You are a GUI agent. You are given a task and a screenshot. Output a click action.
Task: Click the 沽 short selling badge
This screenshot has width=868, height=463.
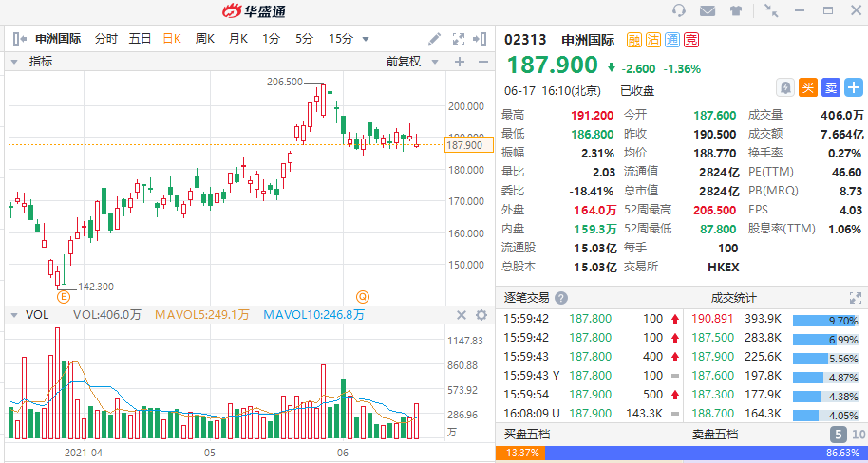[x=653, y=40]
